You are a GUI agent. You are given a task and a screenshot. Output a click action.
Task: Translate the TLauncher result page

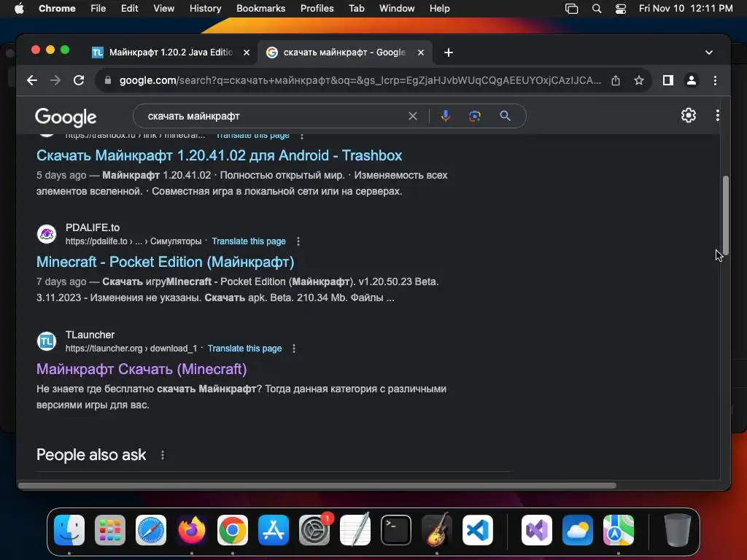coord(244,349)
